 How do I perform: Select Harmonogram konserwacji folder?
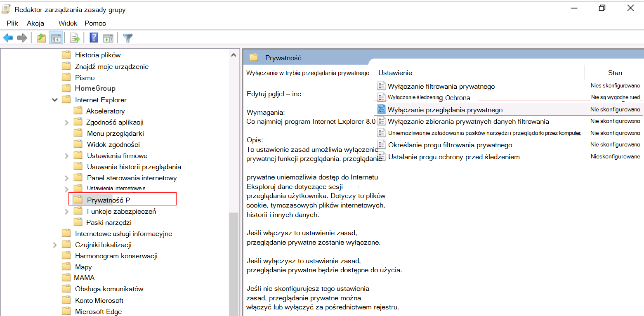(x=116, y=255)
